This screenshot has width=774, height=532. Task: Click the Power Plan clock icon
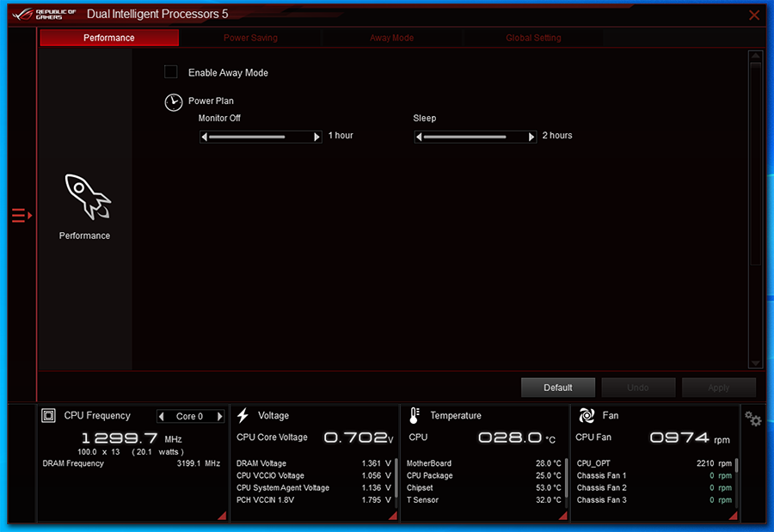(x=173, y=102)
